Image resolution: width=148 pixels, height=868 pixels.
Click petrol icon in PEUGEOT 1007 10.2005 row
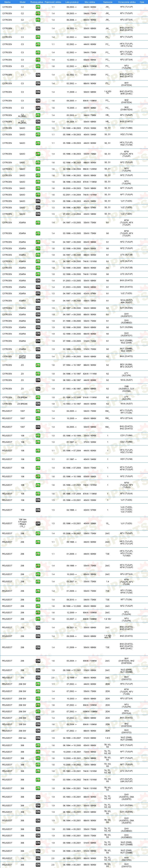click(38, 419)
